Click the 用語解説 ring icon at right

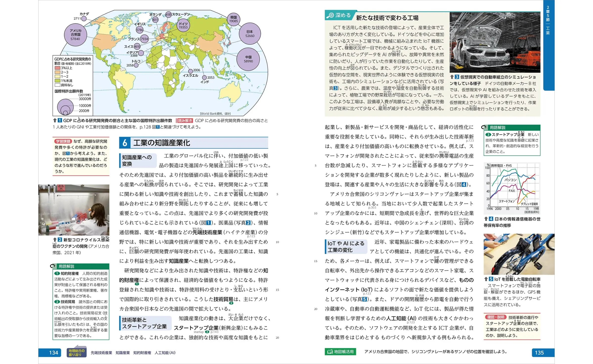[x=484, y=127]
